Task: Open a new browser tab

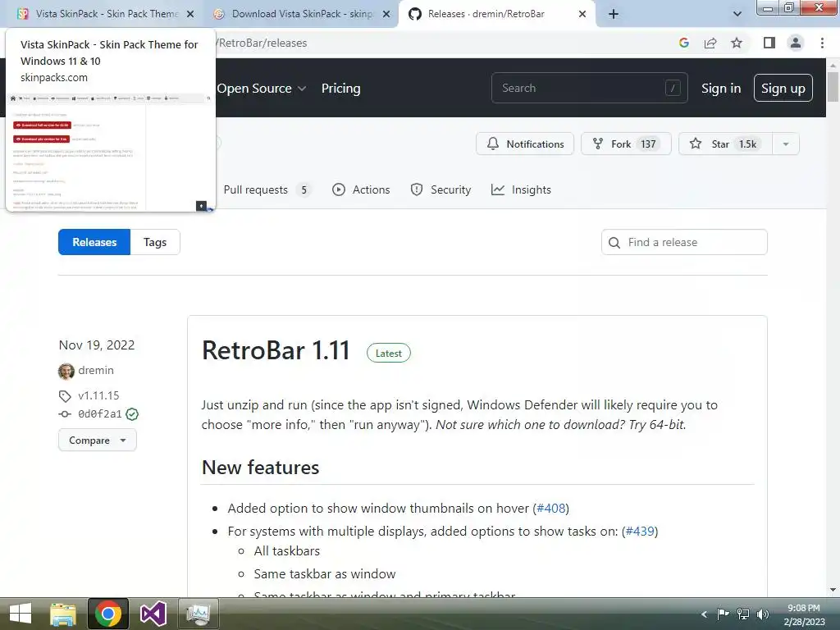Action: (614, 15)
